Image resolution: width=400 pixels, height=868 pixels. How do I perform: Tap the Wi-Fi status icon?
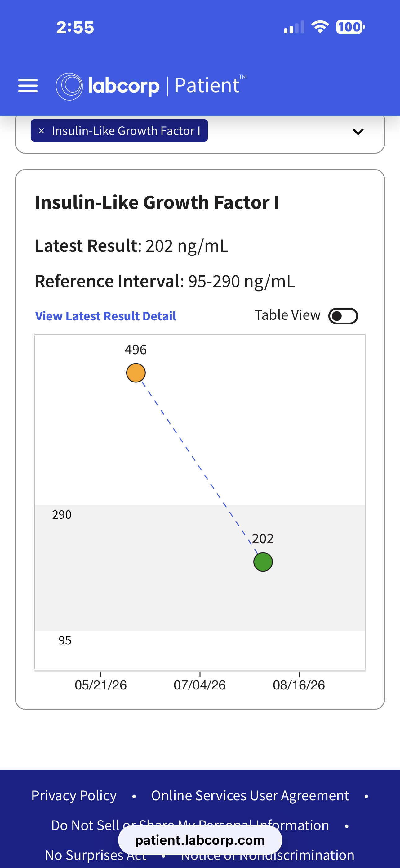(x=320, y=27)
